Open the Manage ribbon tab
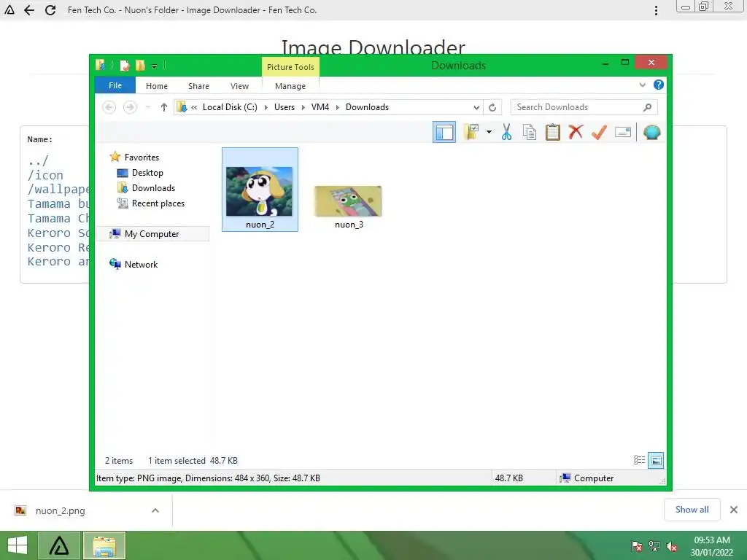747x560 pixels. pos(290,86)
